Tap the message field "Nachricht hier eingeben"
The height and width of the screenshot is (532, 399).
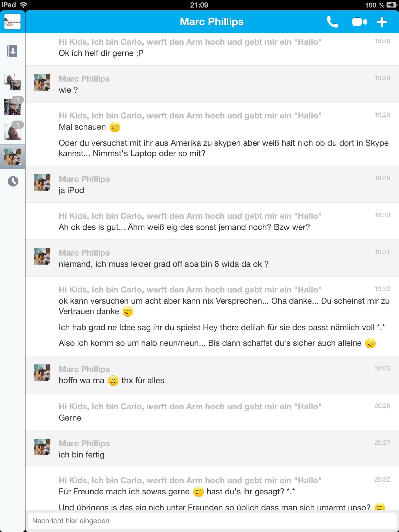(212, 521)
